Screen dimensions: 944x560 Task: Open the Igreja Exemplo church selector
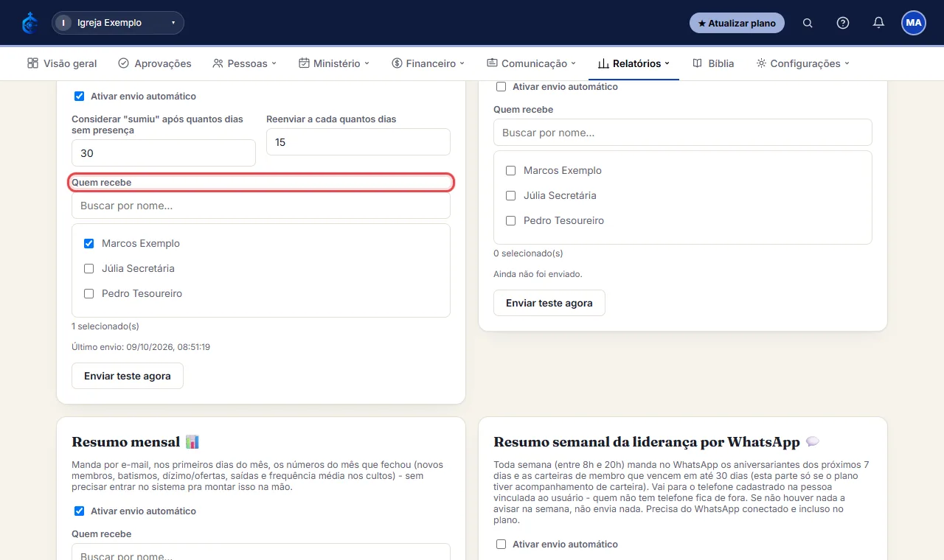pyautogui.click(x=118, y=23)
